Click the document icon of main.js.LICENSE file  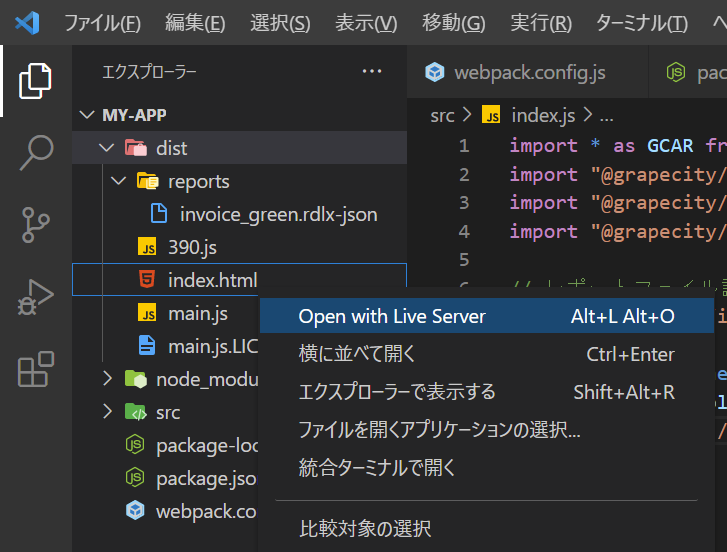click(x=147, y=346)
